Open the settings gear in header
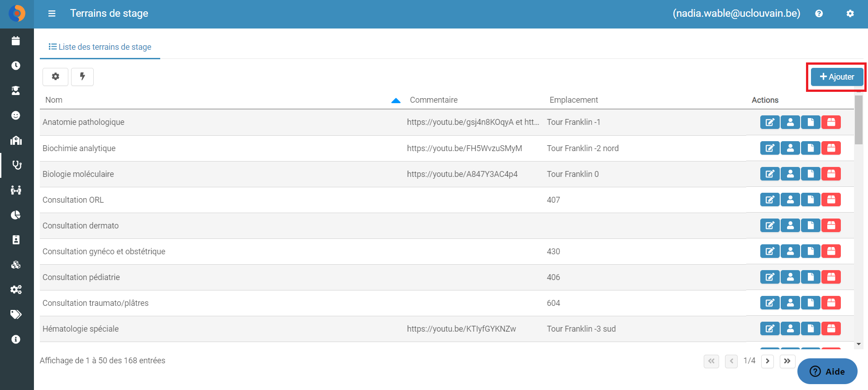 850,14
